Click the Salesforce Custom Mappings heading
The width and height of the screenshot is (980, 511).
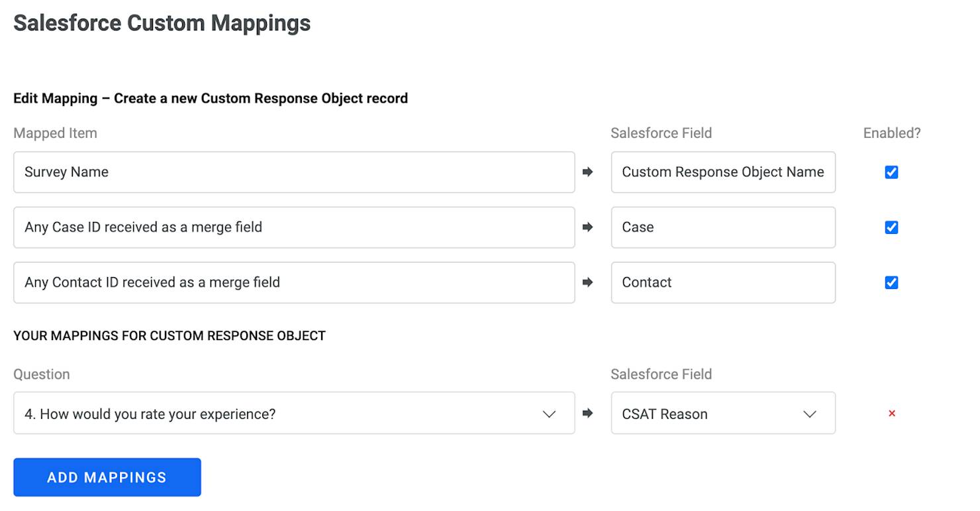(162, 23)
